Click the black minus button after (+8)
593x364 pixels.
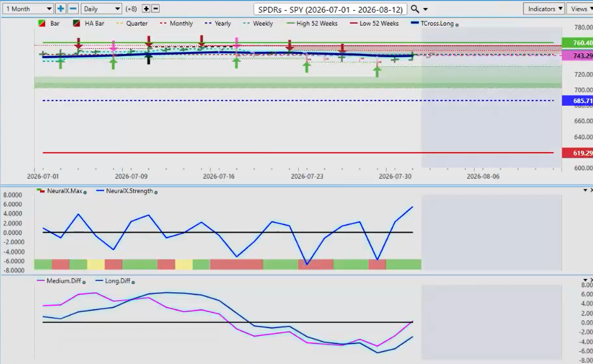tap(155, 9)
